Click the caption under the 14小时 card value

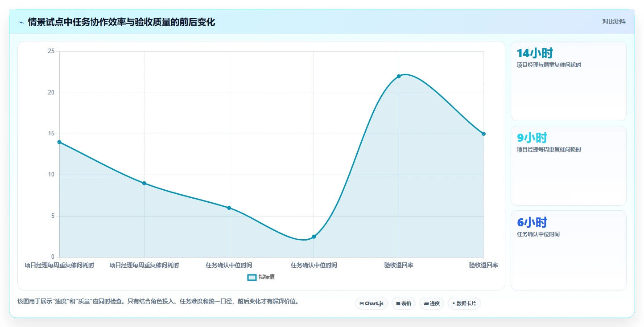coord(549,65)
